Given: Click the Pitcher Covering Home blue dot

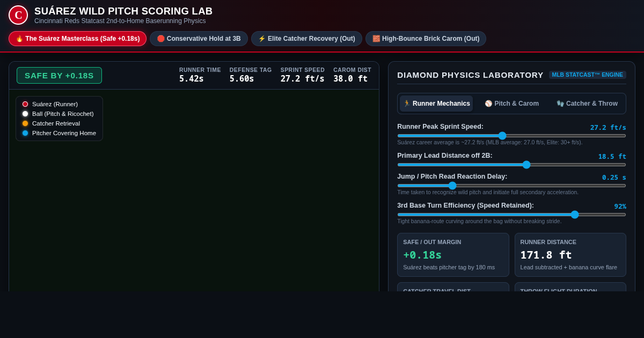Looking at the screenshot, I should click(25, 133).
